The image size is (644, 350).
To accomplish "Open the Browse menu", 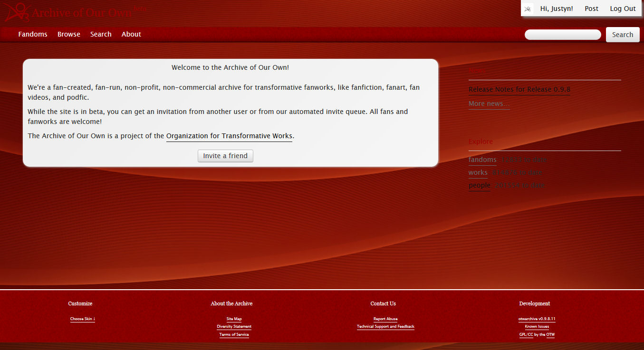I will (69, 34).
